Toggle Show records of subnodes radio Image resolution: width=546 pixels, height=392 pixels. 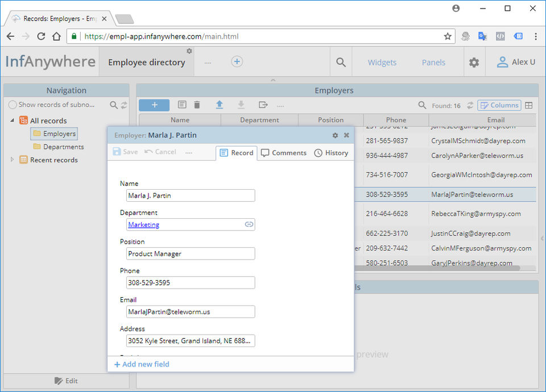click(13, 105)
